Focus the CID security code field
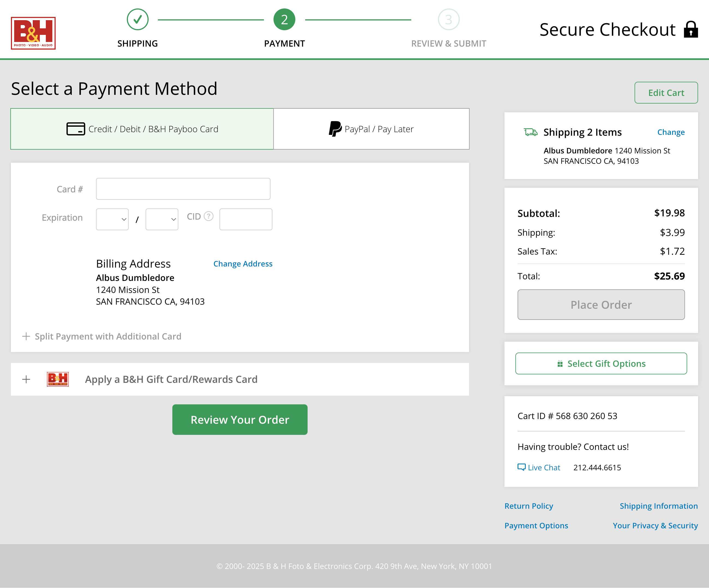The height and width of the screenshot is (588, 709). (246, 219)
